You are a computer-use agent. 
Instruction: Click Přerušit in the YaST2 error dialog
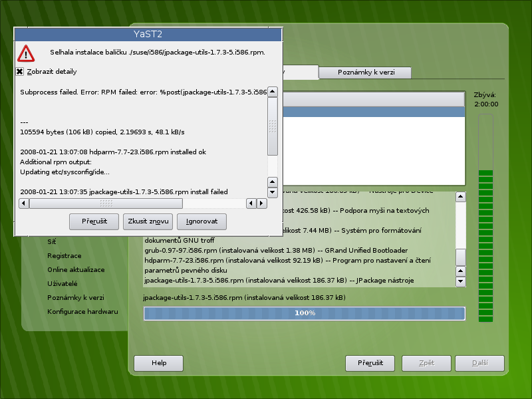click(94, 221)
